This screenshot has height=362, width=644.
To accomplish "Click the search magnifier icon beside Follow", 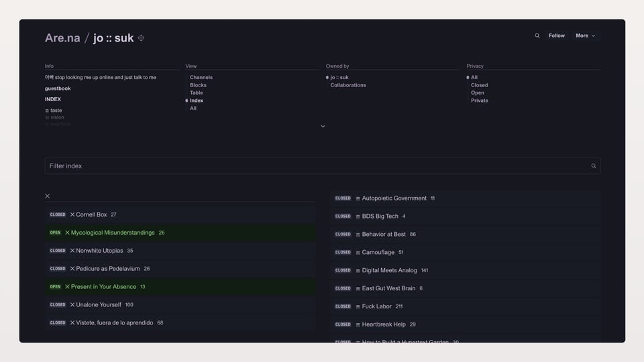I will [x=537, y=36].
